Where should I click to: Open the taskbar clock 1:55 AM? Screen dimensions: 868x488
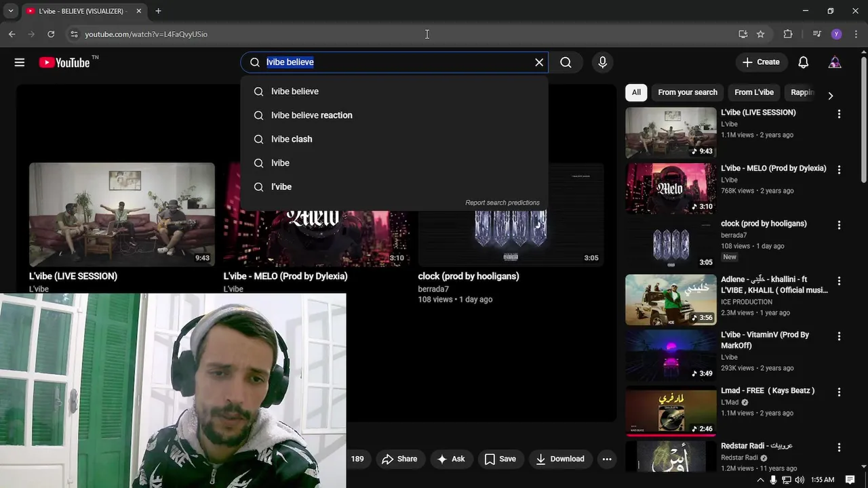[823, 480]
